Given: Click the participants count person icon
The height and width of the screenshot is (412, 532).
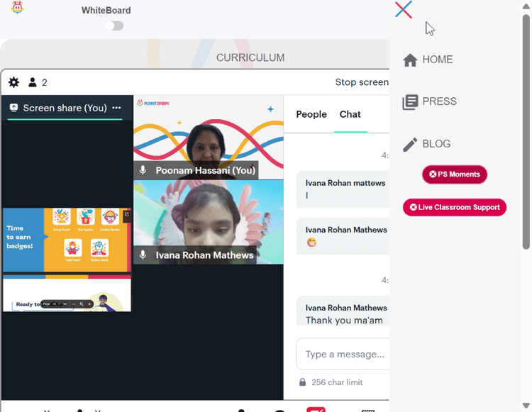Looking at the screenshot, I should coord(33,82).
